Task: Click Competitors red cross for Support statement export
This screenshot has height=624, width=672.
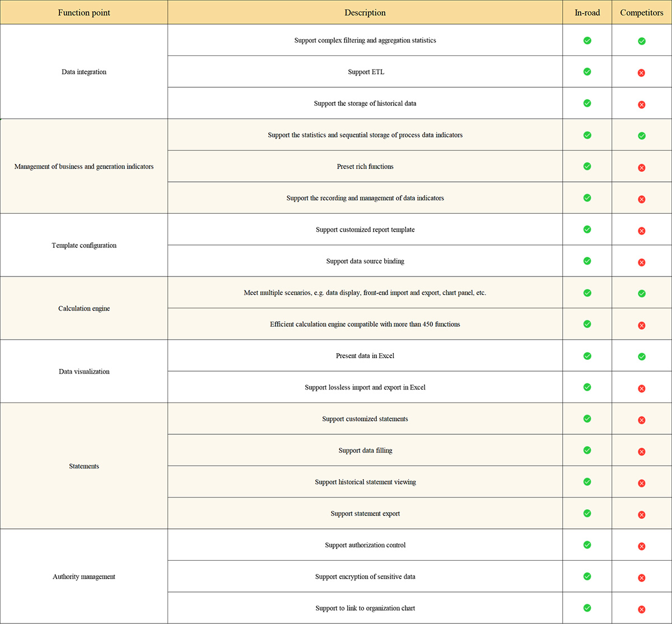Action: [641, 514]
